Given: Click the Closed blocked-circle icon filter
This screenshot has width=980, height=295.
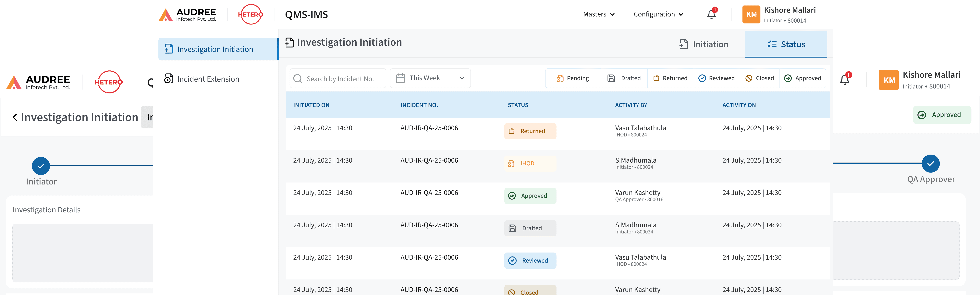Looking at the screenshot, I should (x=749, y=78).
